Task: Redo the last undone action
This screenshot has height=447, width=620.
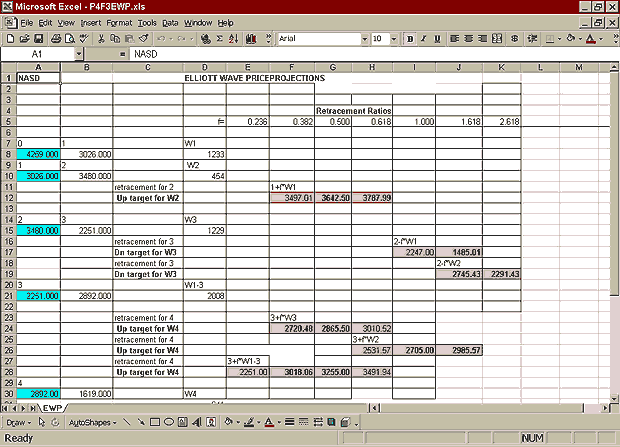Action: (x=181, y=38)
